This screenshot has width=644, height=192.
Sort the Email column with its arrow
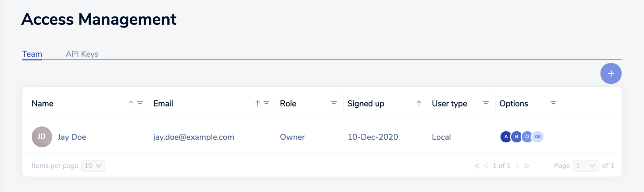click(x=257, y=103)
